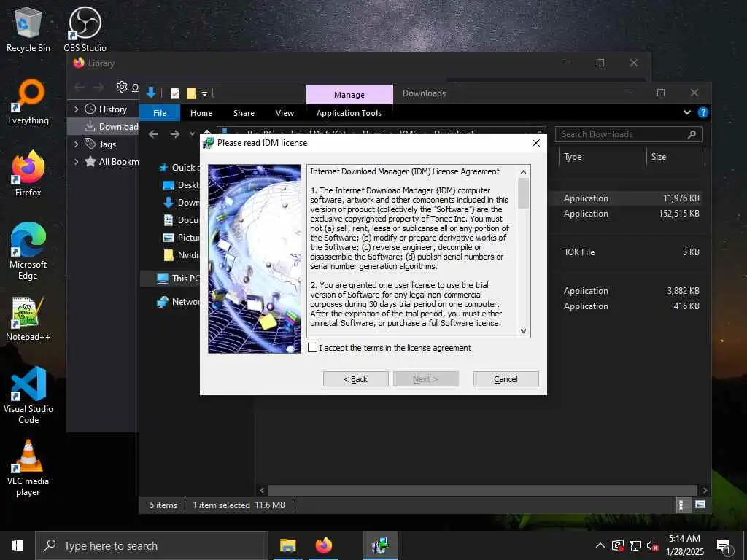Open Customize Quick Access Toolbar dropdown

click(204, 93)
